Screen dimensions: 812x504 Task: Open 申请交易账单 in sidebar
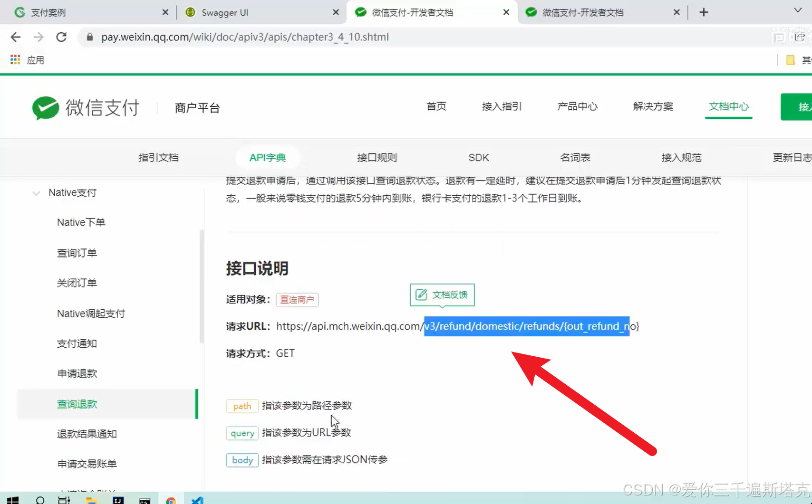pos(87,464)
